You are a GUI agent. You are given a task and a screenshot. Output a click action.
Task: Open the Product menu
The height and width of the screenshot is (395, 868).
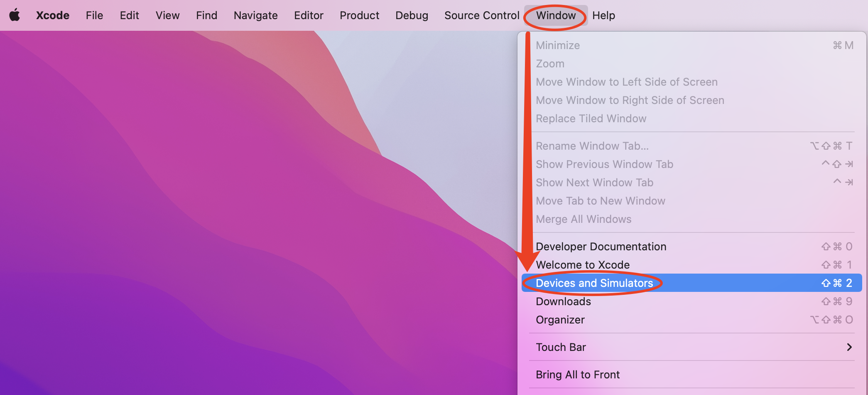pyautogui.click(x=359, y=15)
